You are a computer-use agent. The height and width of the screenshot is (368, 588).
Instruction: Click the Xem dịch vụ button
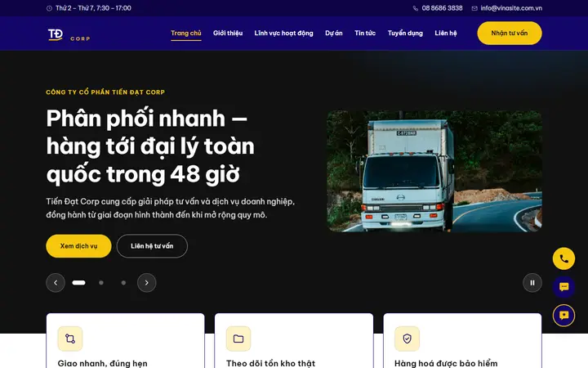click(78, 246)
